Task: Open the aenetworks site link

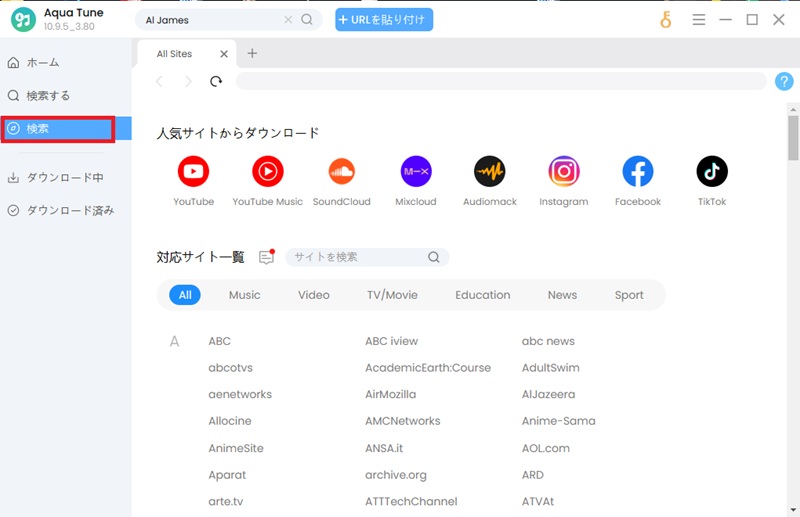Action: pyautogui.click(x=240, y=394)
